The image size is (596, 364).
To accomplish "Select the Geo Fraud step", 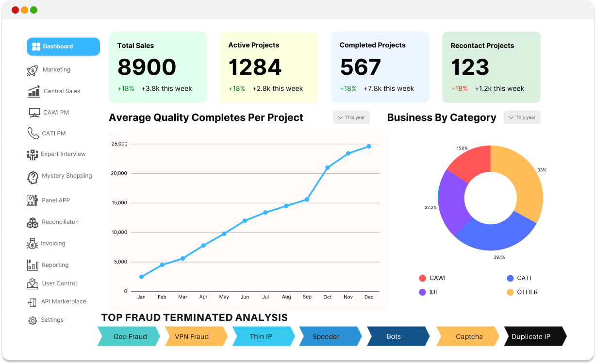I will click(x=129, y=336).
